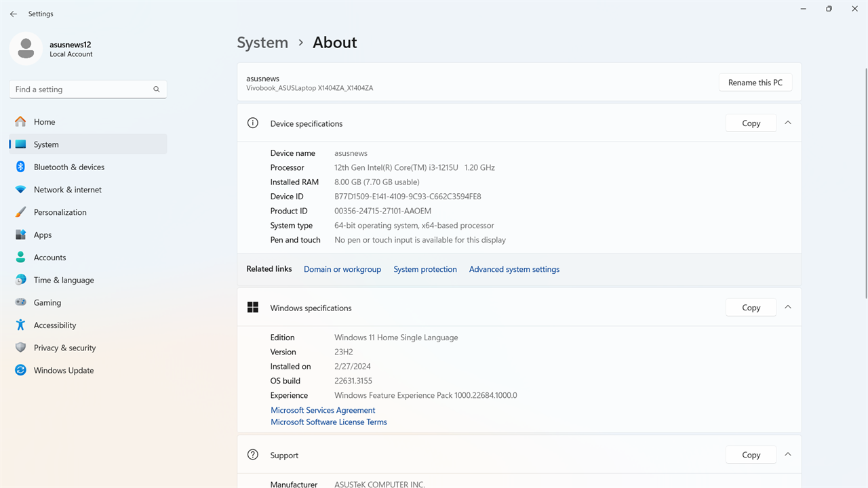Click the ASUSTeK COMPUTER INC. manufacturer text
This screenshot has width=868, height=488.
(380, 485)
